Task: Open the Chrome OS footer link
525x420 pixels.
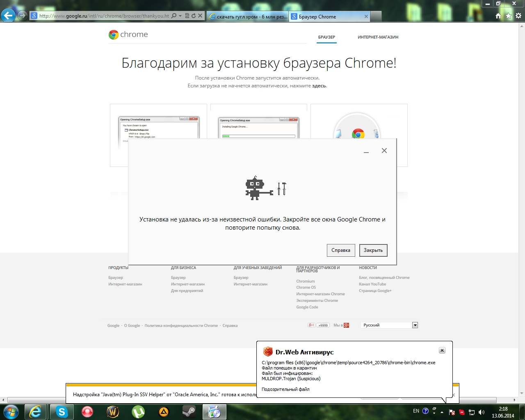Action: 306,288
